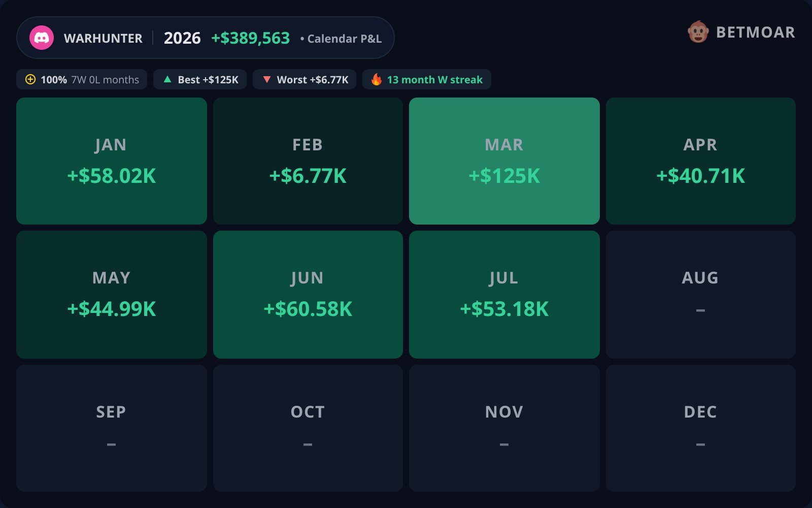This screenshot has height=508, width=812.
Task: Open the JUL +$53.18K tile
Action: (x=504, y=295)
